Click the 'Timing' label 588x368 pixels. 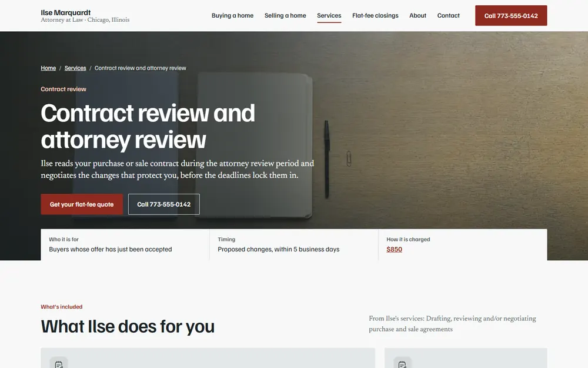[x=226, y=239]
